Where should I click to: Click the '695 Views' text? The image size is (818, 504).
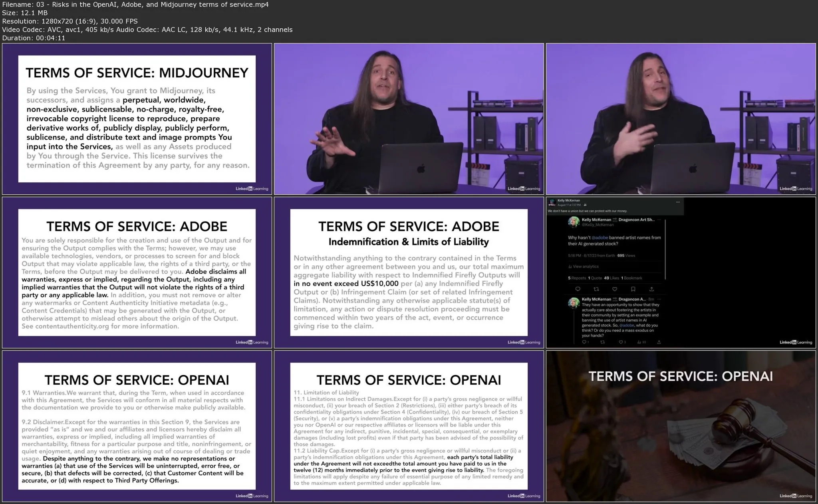[x=626, y=255]
